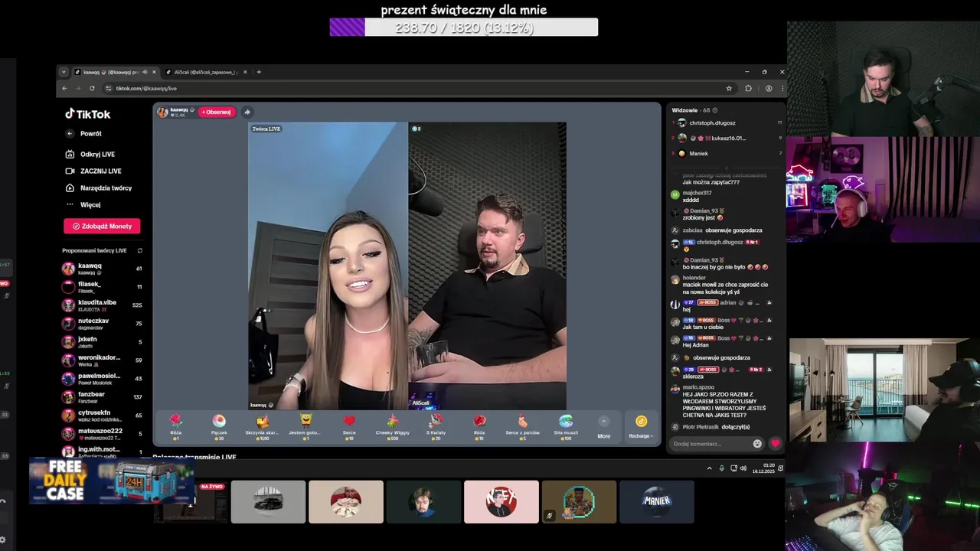
Task: Bookmark this page with the star
Action: pyautogui.click(x=729, y=88)
